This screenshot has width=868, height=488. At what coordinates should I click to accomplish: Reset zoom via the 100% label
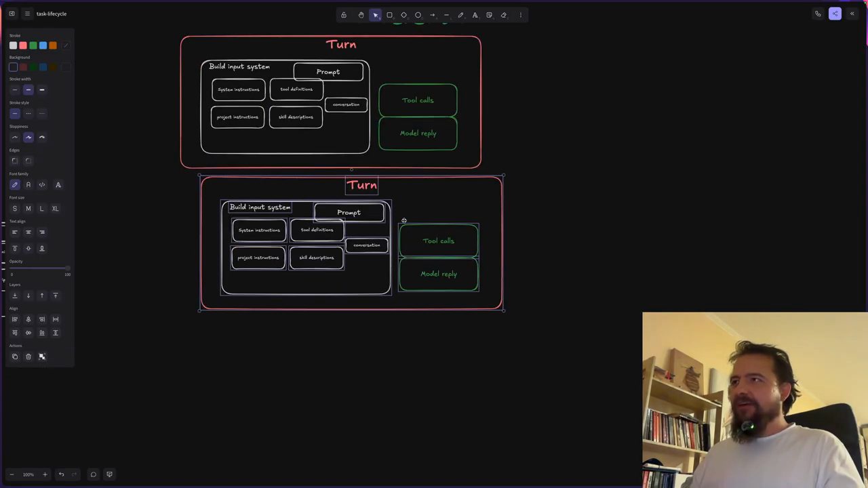click(28, 474)
